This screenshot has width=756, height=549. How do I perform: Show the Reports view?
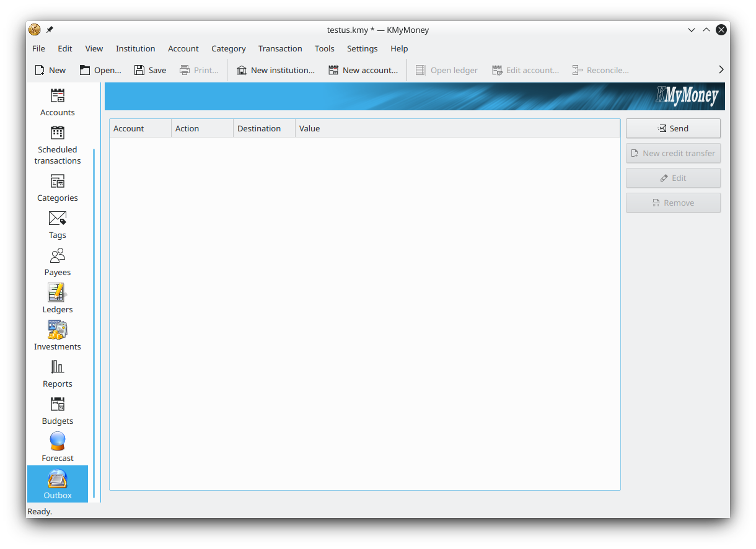[x=58, y=367]
